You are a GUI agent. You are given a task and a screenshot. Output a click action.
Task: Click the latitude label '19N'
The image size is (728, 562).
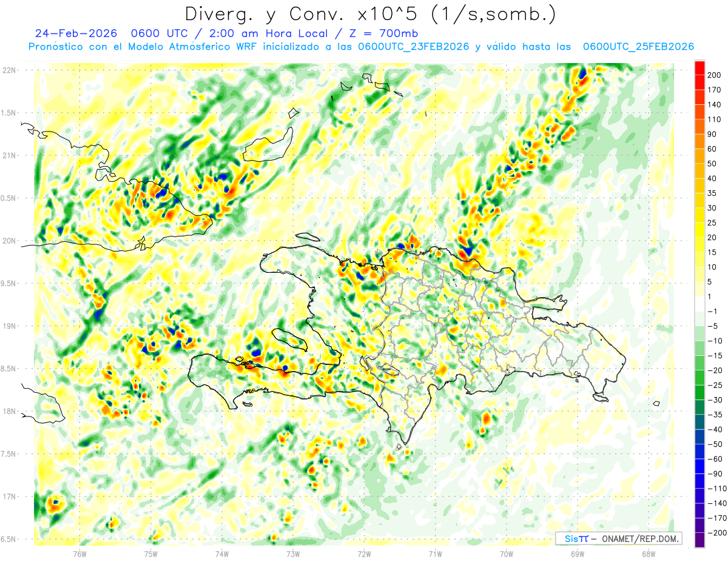(x=8, y=326)
